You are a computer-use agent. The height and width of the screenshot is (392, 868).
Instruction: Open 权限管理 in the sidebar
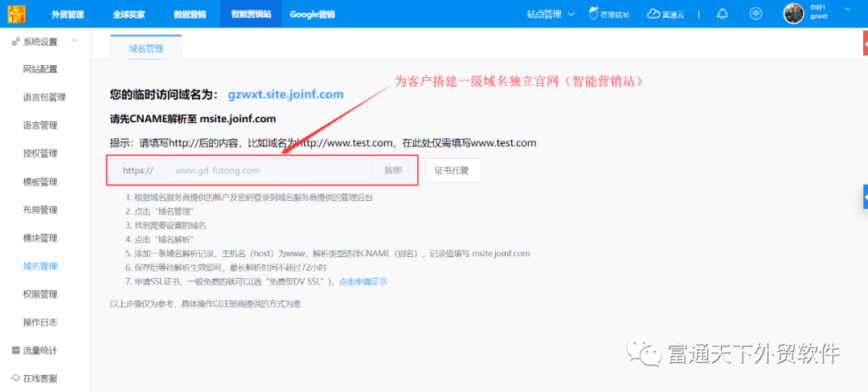coord(40,294)
